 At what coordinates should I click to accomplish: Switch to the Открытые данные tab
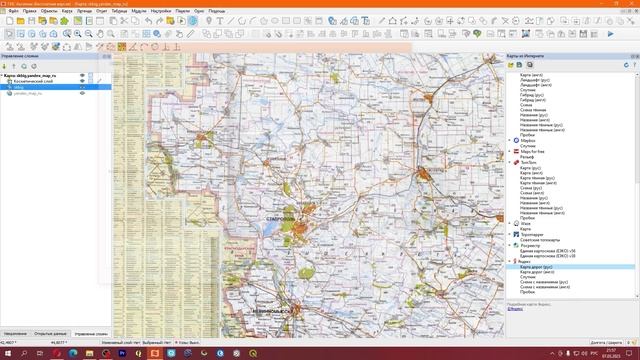[x=50, y=334]
